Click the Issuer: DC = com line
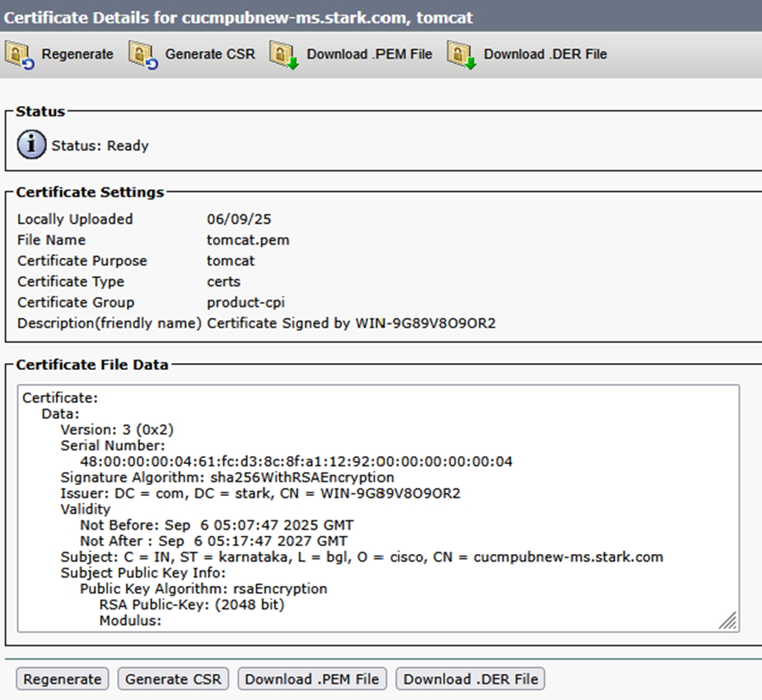The image size is (762, 700). click(261, 493)
